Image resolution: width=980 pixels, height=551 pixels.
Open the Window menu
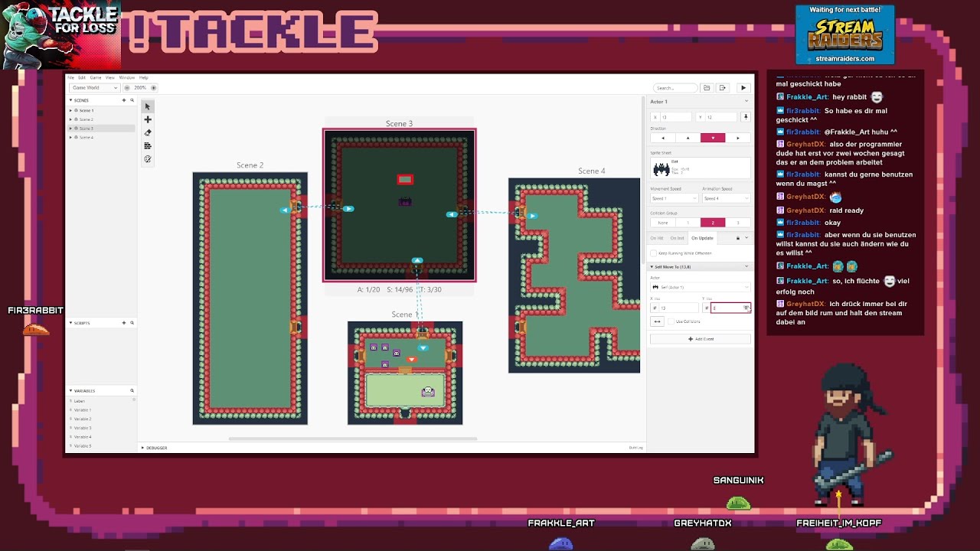pos(126,77)
